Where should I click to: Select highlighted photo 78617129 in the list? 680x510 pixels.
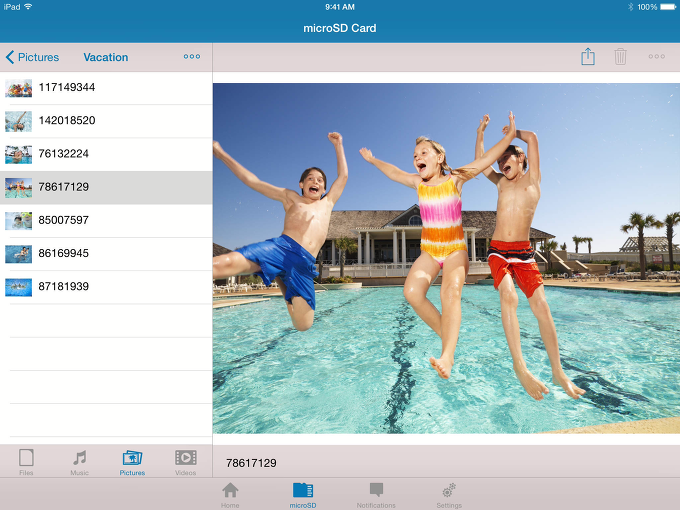106,187
